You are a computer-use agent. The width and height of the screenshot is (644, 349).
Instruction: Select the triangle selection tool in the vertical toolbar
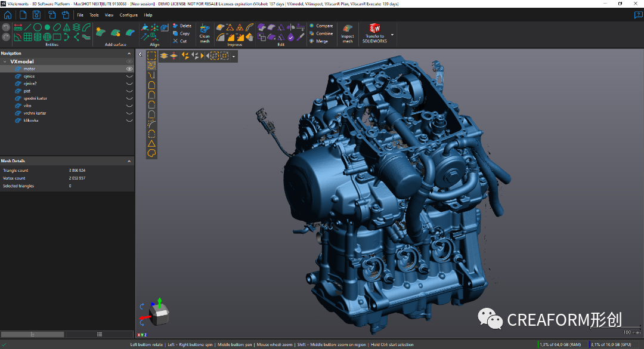[151, 143]
